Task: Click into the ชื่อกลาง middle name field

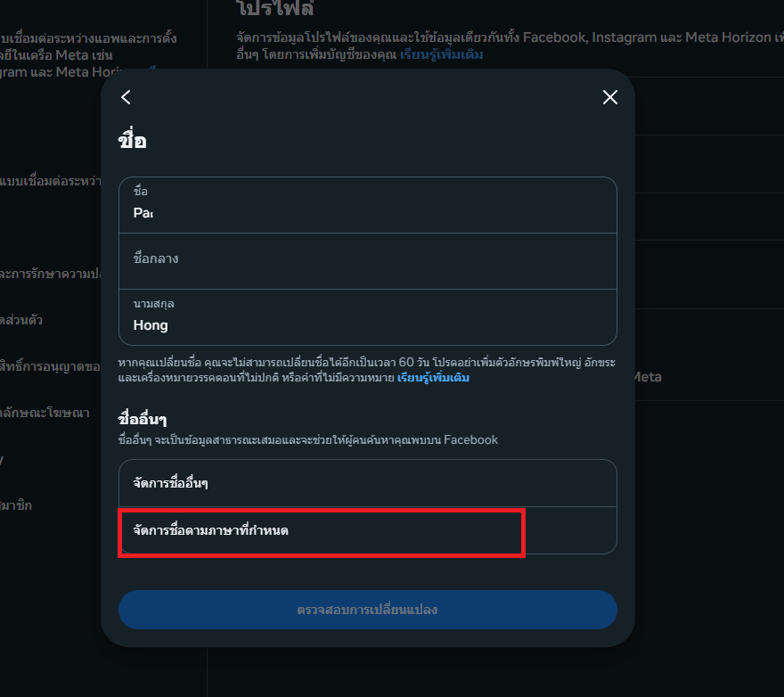Action: point(368,261)
